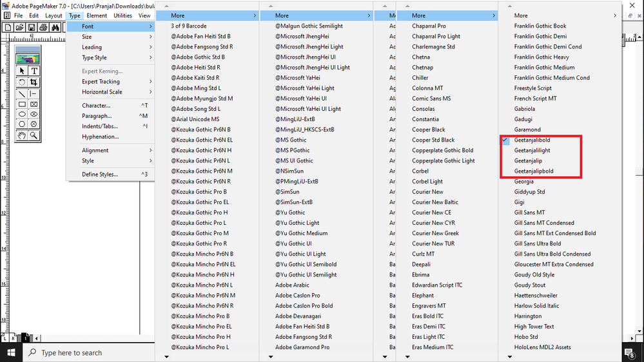This screenshot has width=644, height=362.
Task: Select the diagonal Line tool
Action: [22, 94]
